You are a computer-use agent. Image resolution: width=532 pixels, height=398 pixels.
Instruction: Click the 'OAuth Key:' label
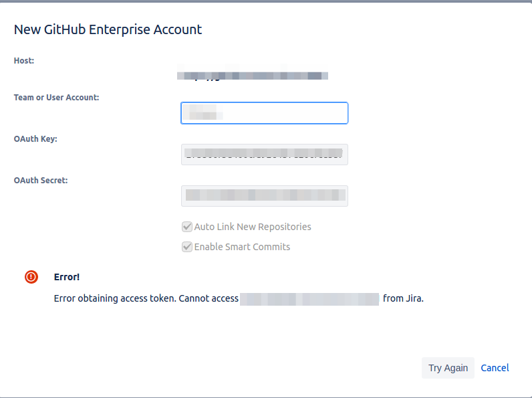(x=35, y=139)
